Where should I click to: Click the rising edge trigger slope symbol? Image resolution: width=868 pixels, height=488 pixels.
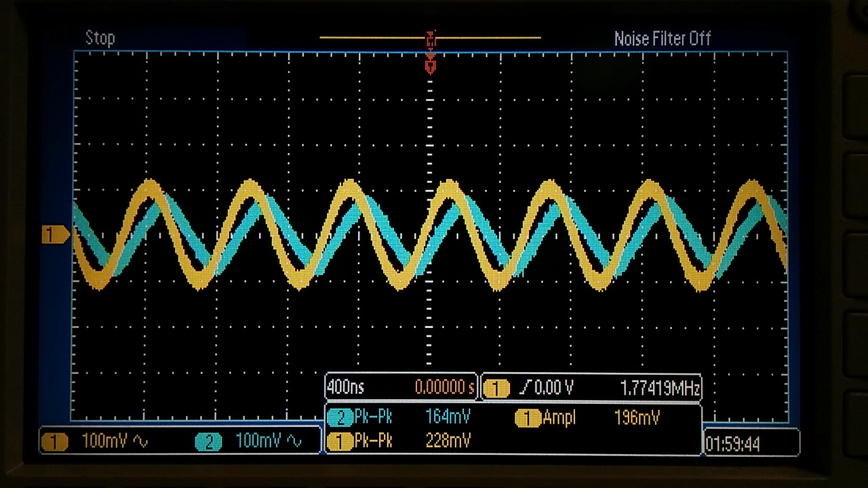coord(526,388)
